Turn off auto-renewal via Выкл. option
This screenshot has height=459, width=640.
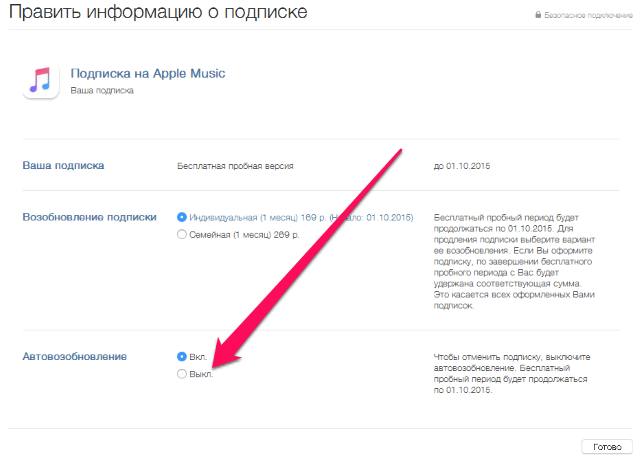(181, 374)
